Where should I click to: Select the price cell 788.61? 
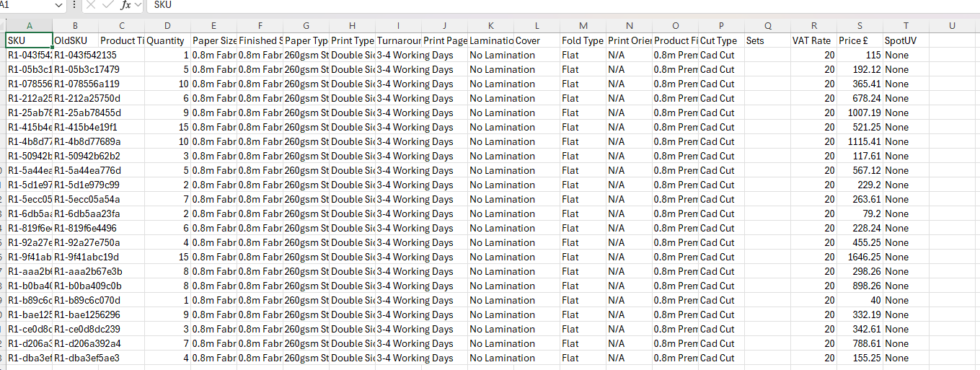click(860, 343)
